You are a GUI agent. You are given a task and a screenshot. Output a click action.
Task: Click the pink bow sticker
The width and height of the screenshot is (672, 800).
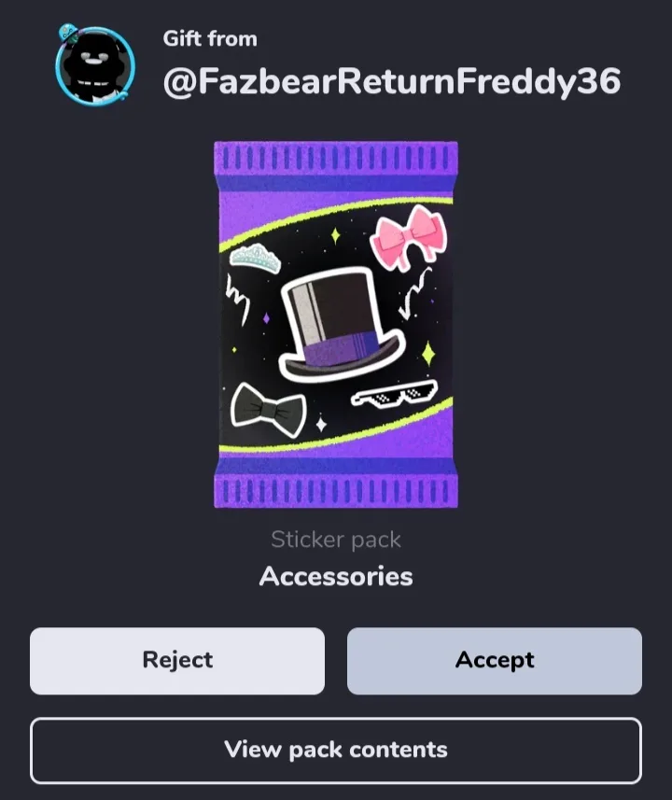pyautogui.click(x=409, y=238)
